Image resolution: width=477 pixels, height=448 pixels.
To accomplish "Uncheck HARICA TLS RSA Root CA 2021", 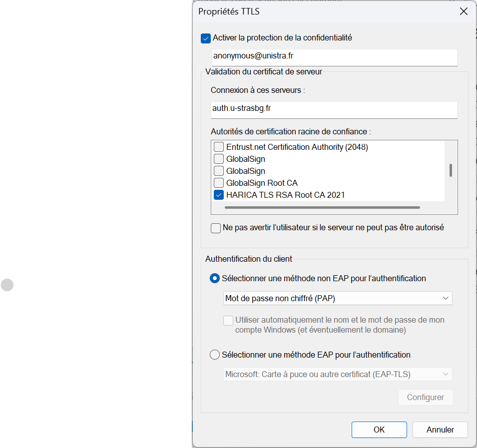I will point(219,195).
